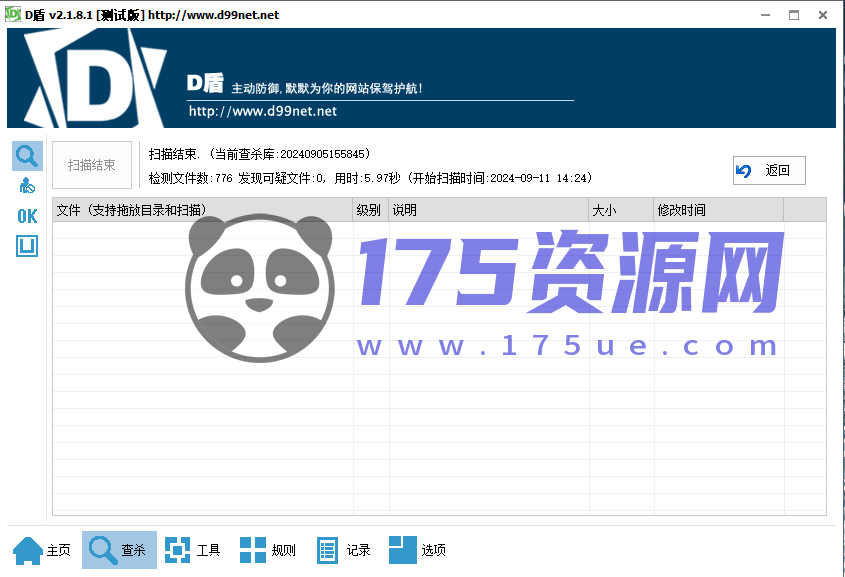This screenshot has height=577, width=845.
Task: Sort by 级别 column header
Action: pyautogui.click(x=371, y=210)
